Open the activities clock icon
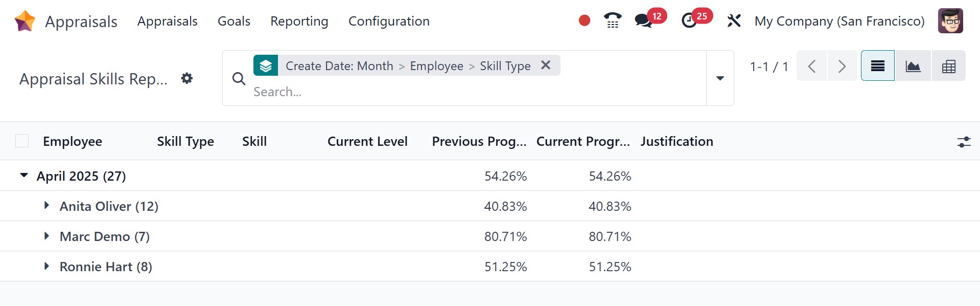980x306 pixels. [x=689, y=21]
